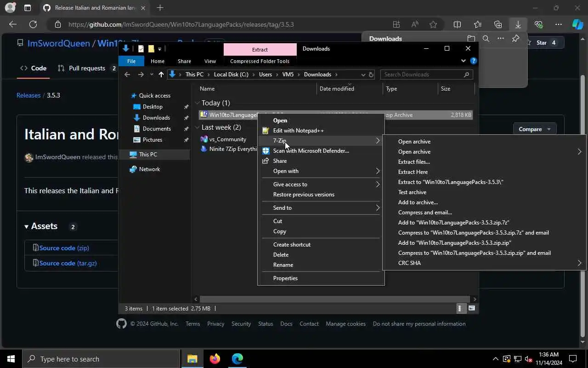Select Network in navigation pane
This screenshot has height=368, width=588.
tap(149, 169)
